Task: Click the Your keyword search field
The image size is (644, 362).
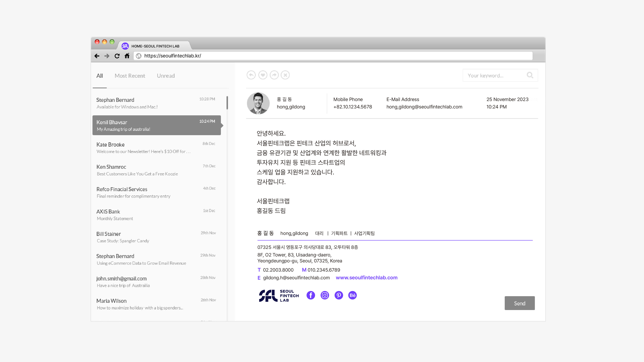Action: point(500,75)
